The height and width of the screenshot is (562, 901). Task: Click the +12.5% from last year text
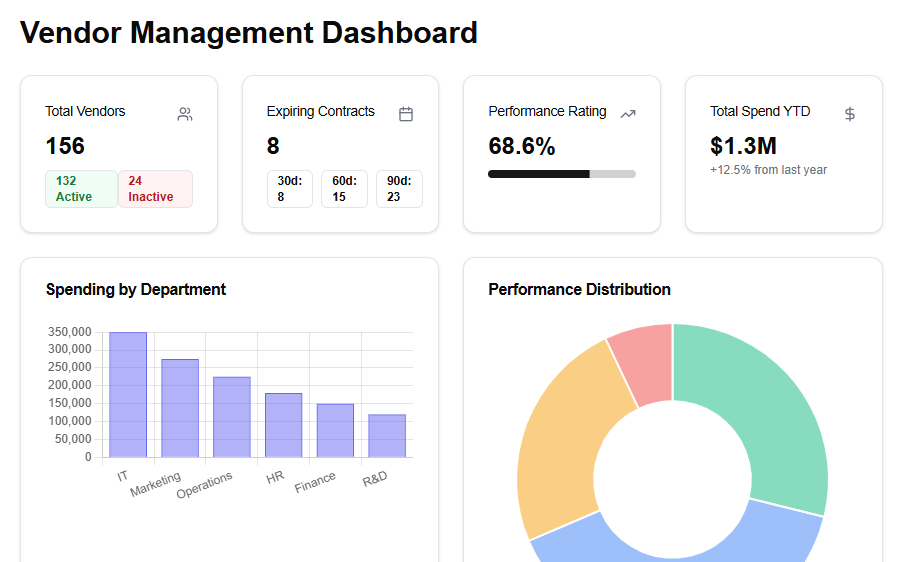(768, 170)
